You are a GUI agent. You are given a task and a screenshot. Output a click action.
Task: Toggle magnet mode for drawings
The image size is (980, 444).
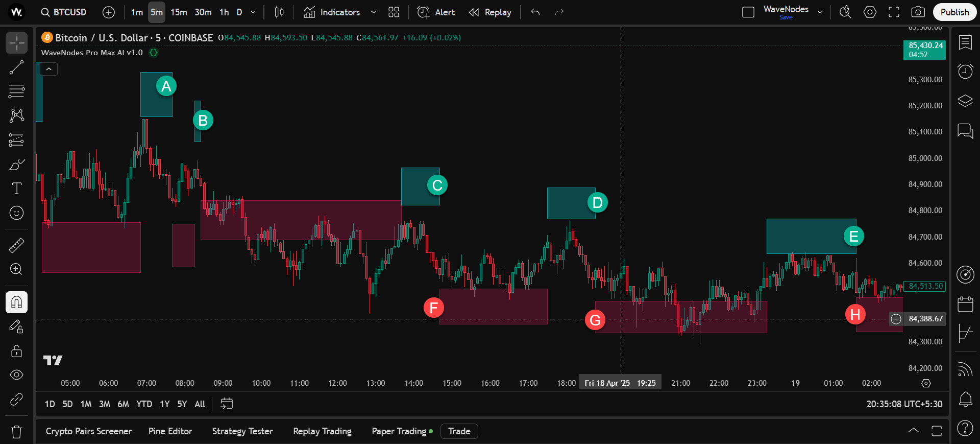tap(16, 302)
